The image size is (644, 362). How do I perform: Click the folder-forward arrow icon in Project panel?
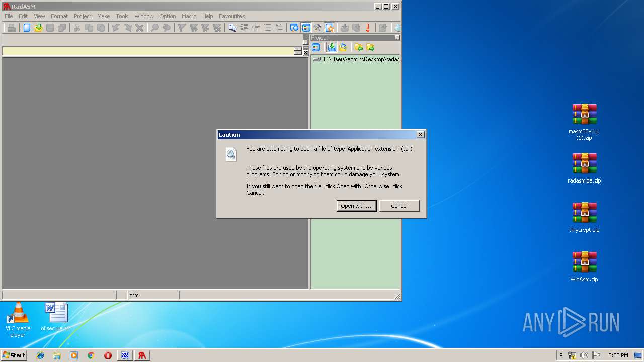(370, 47)
